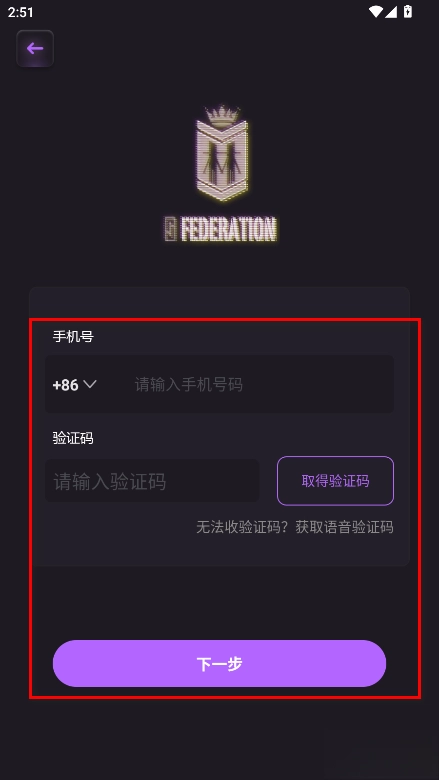Click the crown atop the logo
439x780 pixels.
[x=222, y=115]
